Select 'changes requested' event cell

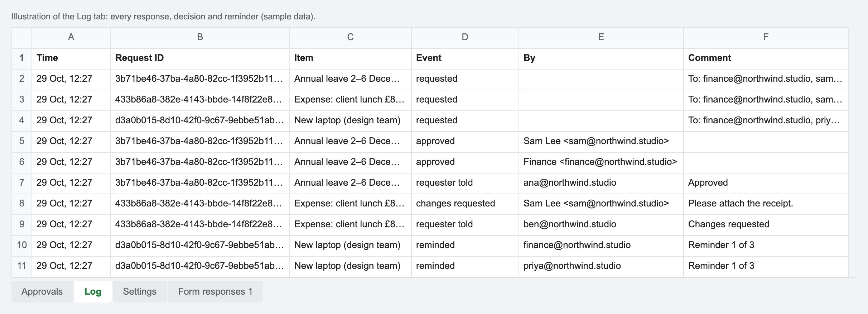point(465,204)
